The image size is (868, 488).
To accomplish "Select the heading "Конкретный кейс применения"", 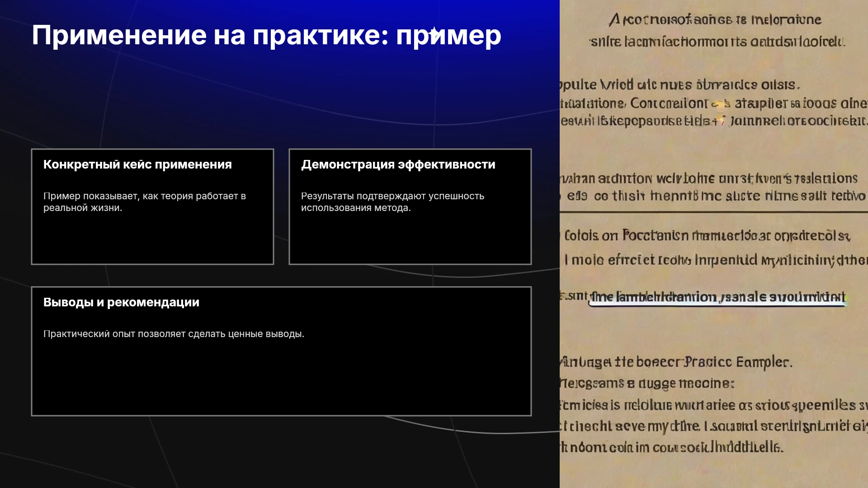I will tap(137, 164).
